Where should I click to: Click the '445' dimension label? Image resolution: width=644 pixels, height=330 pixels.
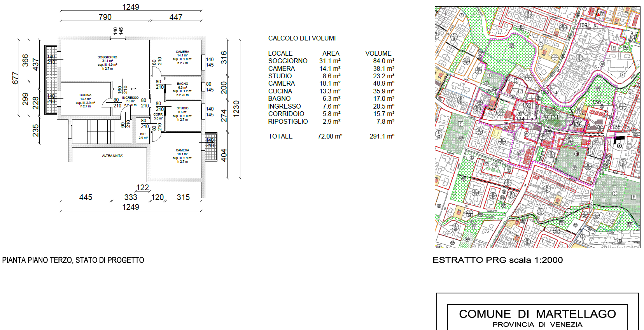click(86, 197)
